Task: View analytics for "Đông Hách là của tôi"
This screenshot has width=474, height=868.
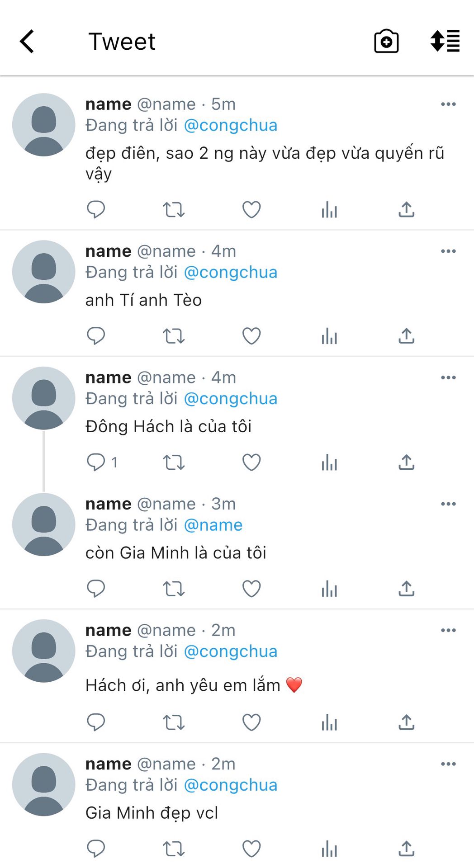Action: pyautogui.click(x=329, y=462)
